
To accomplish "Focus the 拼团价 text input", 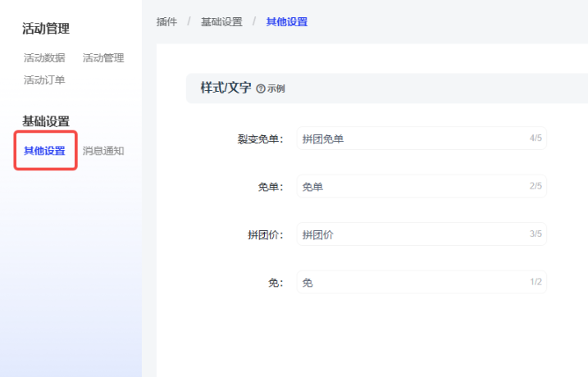I will 410,235.
